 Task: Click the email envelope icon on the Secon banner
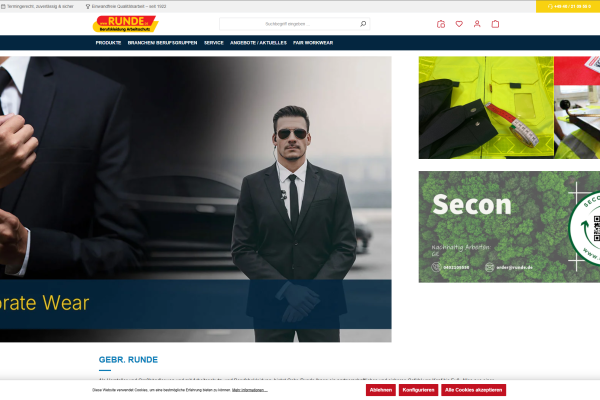tap(489, 267)
